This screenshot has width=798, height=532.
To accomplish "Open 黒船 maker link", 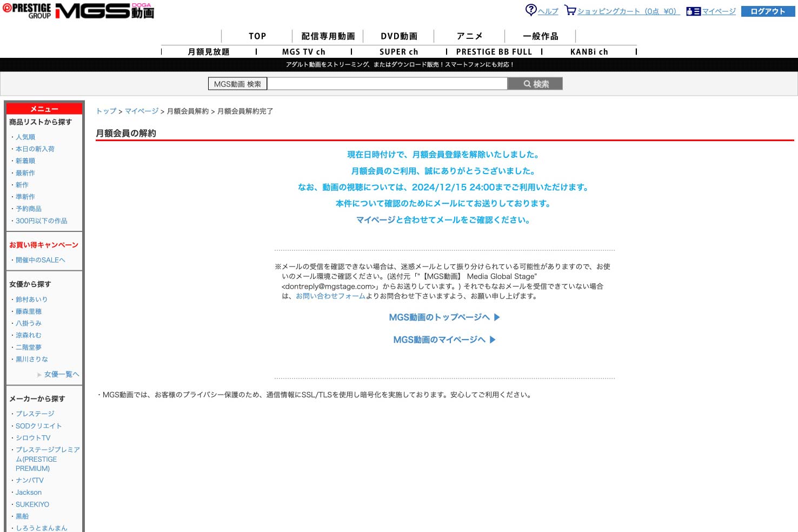I will point(22,516).
